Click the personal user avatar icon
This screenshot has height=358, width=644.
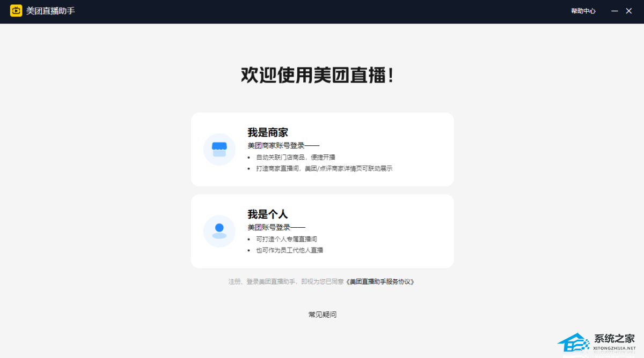219,231
